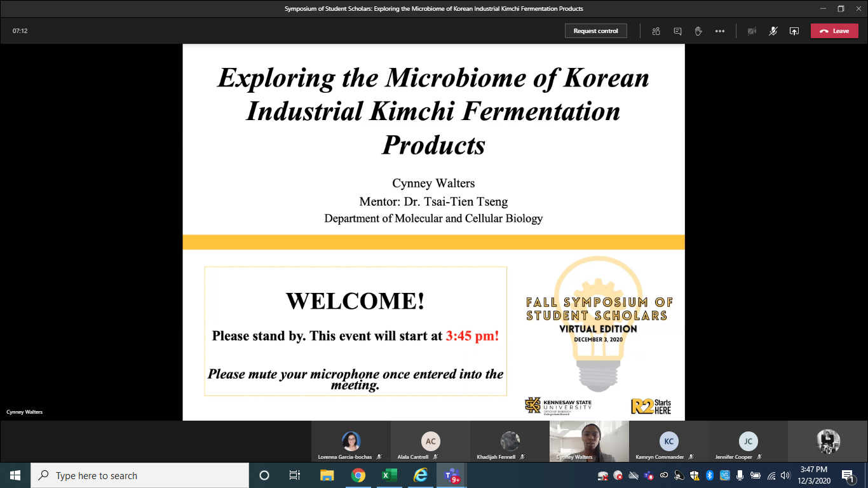Open the Wi-Fi network flyout
Screen dimensions: 868x488
pos(771,475)
